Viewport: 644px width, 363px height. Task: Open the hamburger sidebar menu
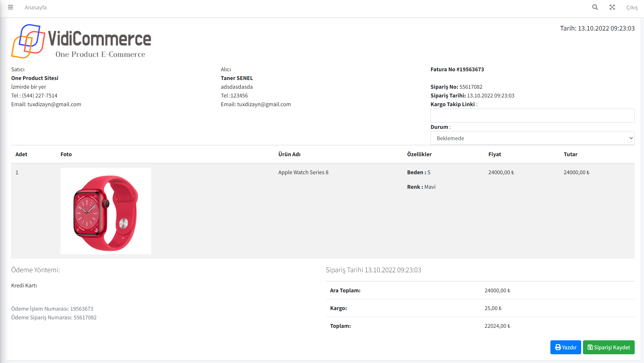click(x=10, y=7)
